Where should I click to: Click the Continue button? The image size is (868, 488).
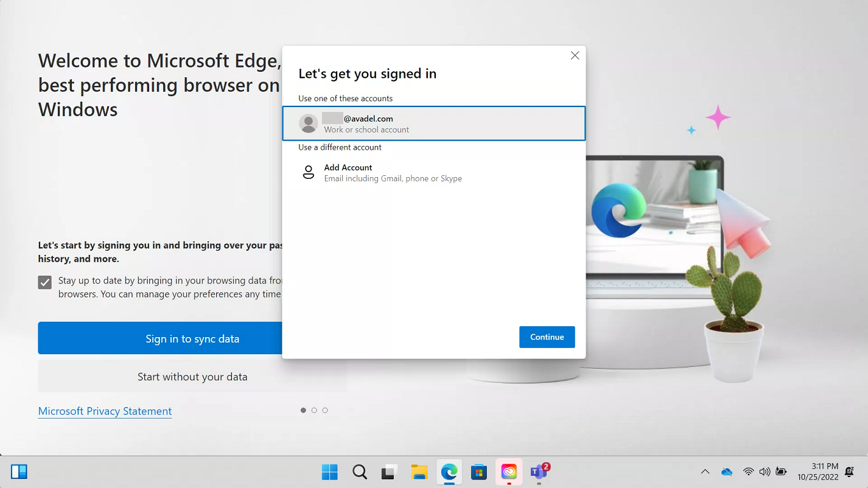pos(547,337)
